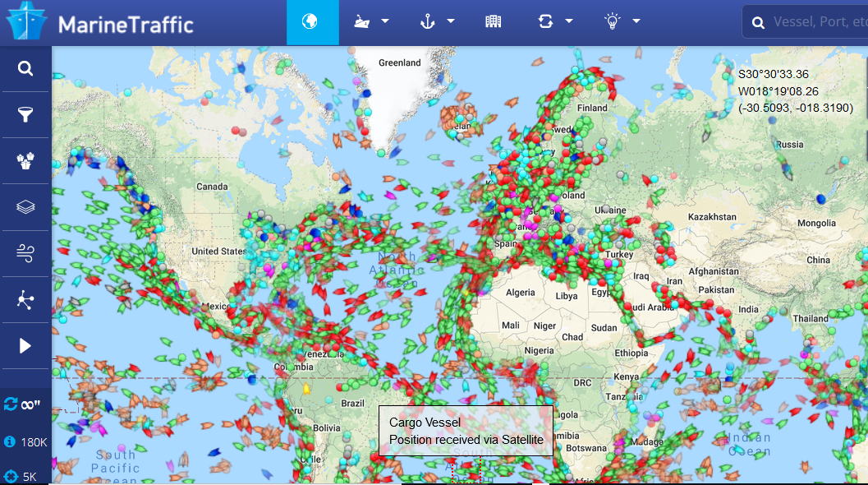Select the Live Map globe icon

[x=310, y=21]
